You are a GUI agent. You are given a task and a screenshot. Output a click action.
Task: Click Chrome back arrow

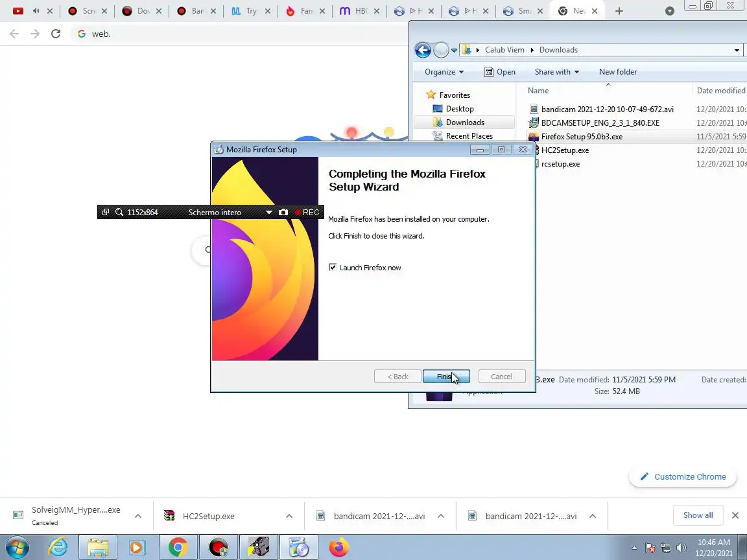[14, 34]
